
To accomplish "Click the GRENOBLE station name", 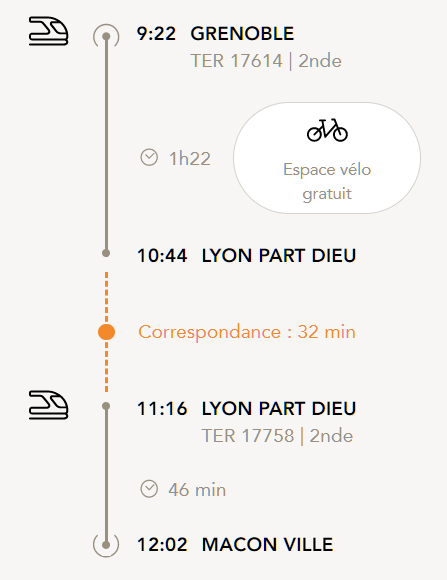I will 242,34.
